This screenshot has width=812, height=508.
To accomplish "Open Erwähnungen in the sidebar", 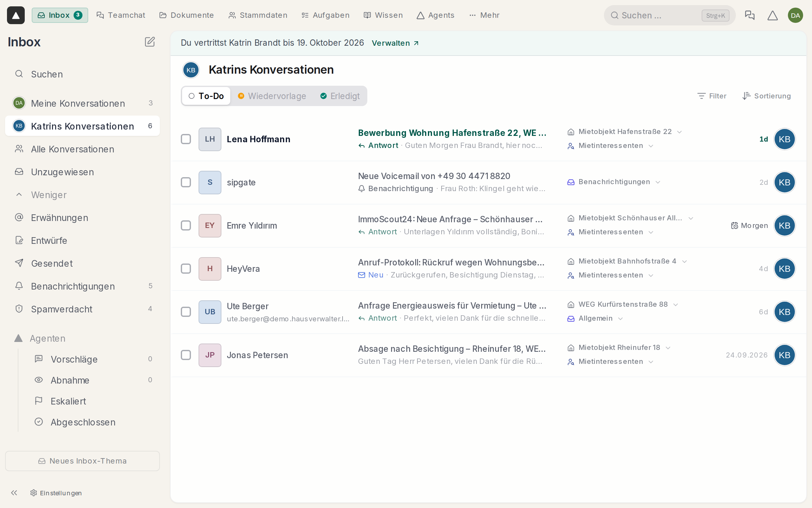I will (x=82, y=218).
